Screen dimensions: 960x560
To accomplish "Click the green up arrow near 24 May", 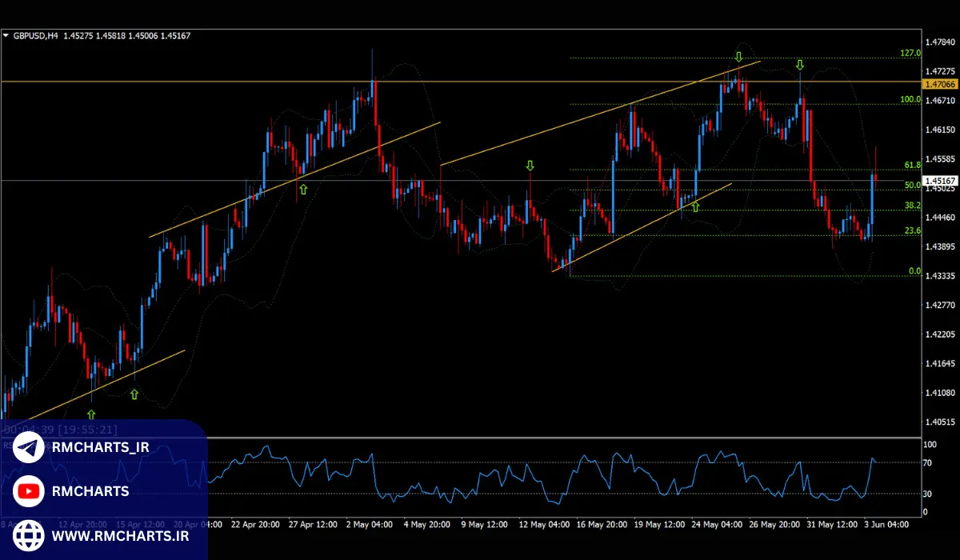I will point(694,206).
